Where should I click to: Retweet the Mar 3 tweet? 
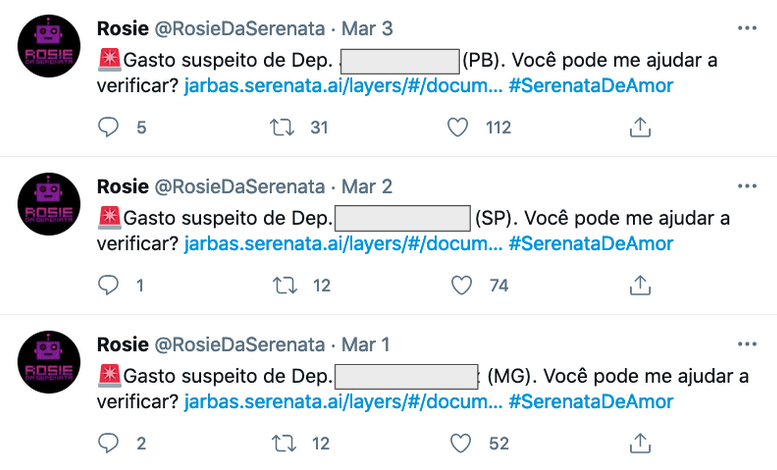(285, 127)
